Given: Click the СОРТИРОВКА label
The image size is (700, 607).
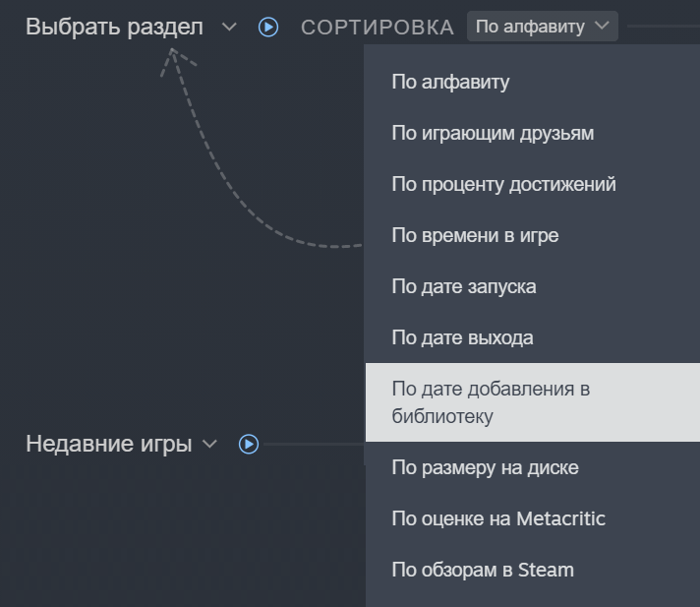Looking at the screenshot, I should [x=378, y=28].
